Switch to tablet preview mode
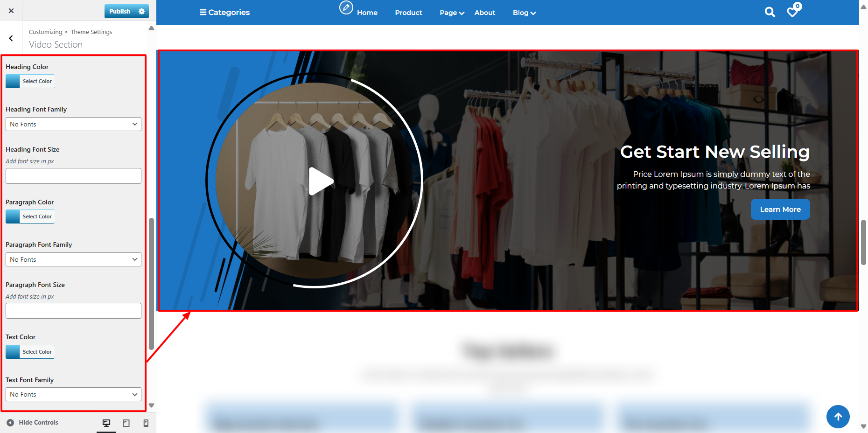 126,423
